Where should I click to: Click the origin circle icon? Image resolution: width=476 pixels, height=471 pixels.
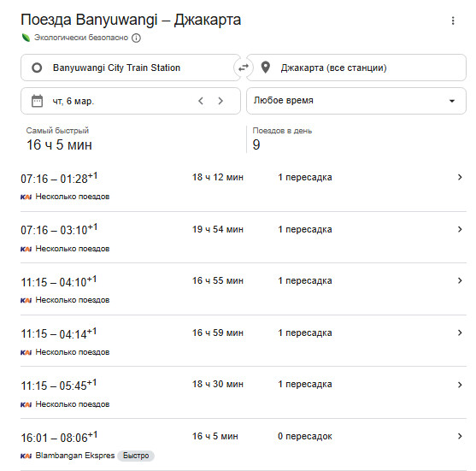37,68
